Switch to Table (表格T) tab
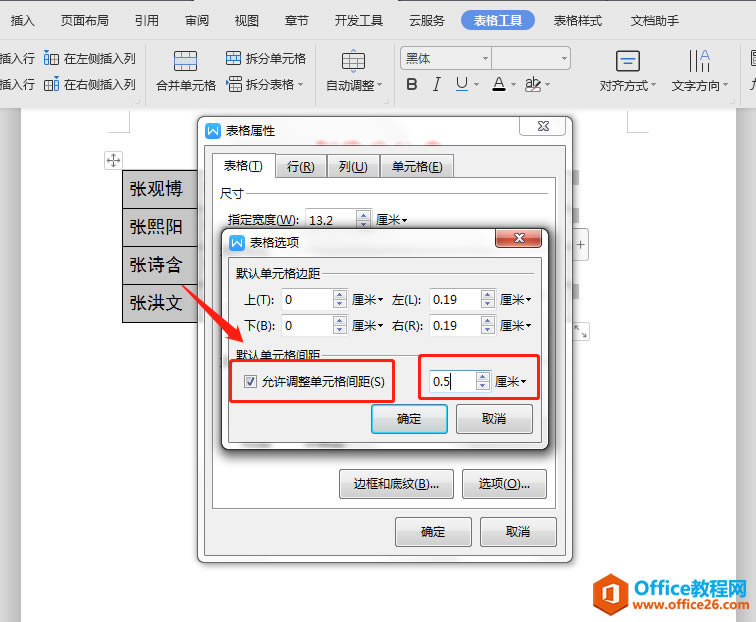This screenshot has height=622, width=756. (x=243, y=166)
